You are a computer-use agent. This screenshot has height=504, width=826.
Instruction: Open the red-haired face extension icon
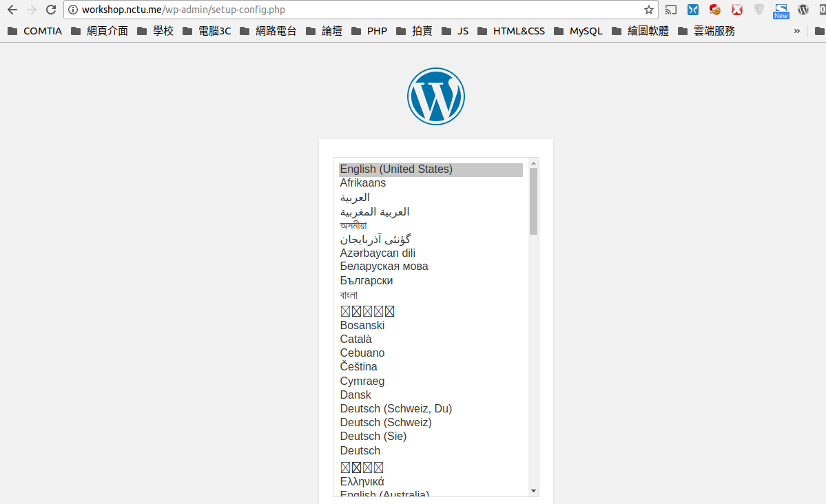[x=715, y=10]
